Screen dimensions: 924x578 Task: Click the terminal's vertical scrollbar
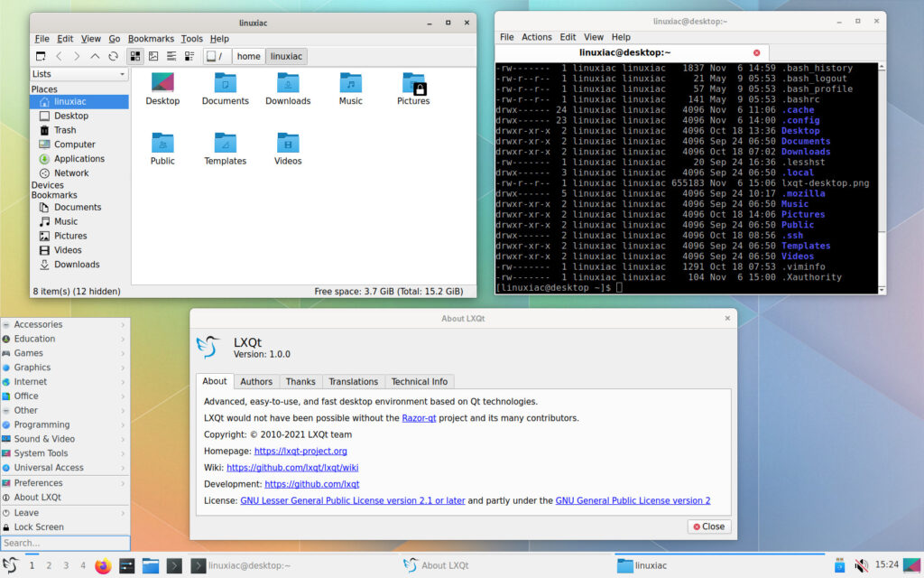(x=882, y=177)
